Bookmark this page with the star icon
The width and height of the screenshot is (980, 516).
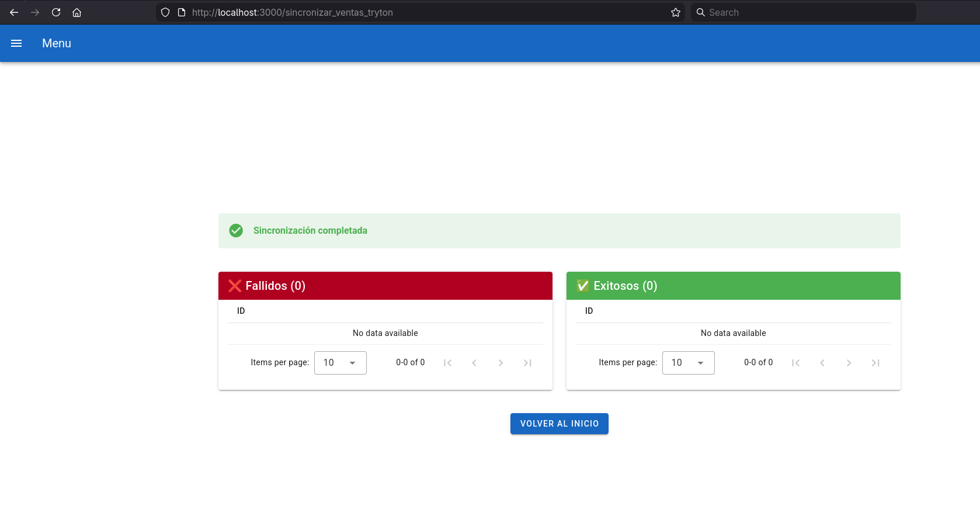click(676, 12)
